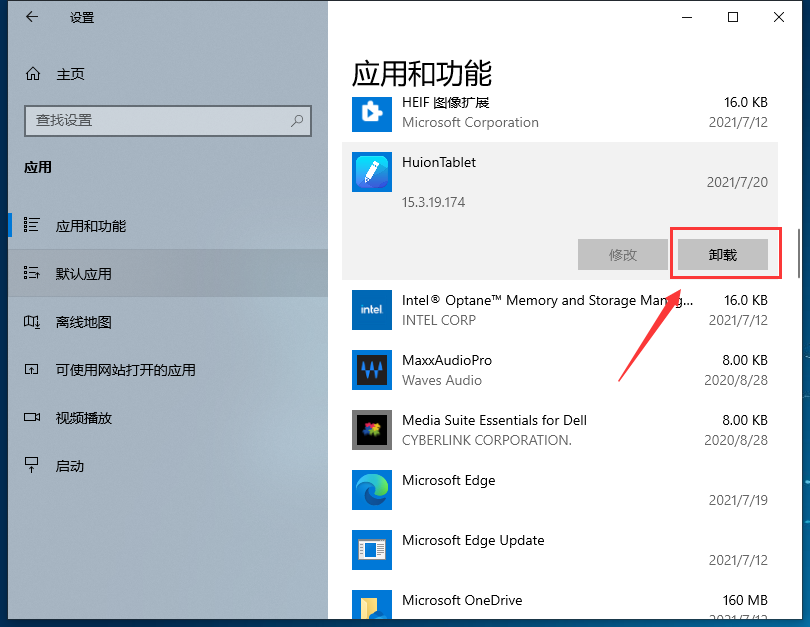Viewport: 810px width, 627px height.
Task: Uninstall HuionTablet with the 卸载 button
Action: point(723,255)
